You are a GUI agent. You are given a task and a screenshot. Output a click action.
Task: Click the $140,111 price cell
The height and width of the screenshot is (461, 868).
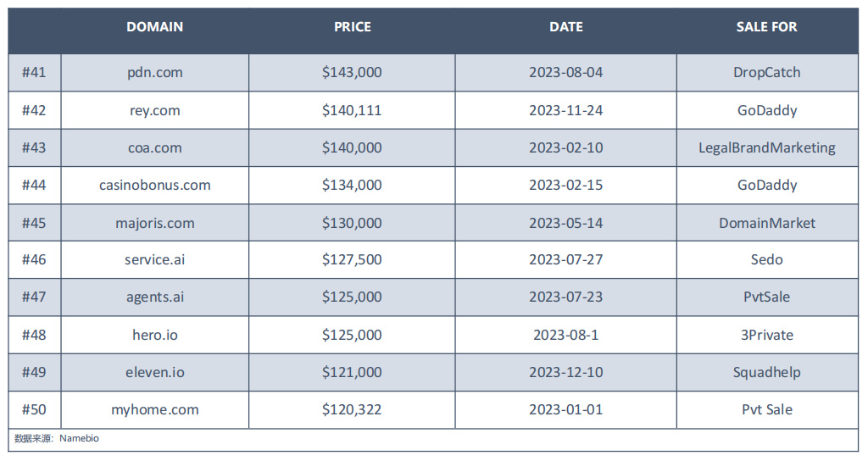coord(352,110)
